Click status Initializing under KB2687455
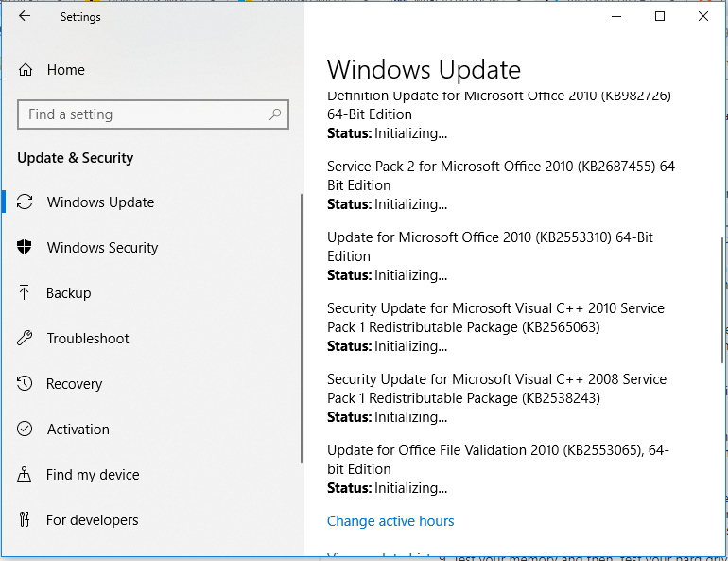Viewport: 728px width, 561px height. 388,204
